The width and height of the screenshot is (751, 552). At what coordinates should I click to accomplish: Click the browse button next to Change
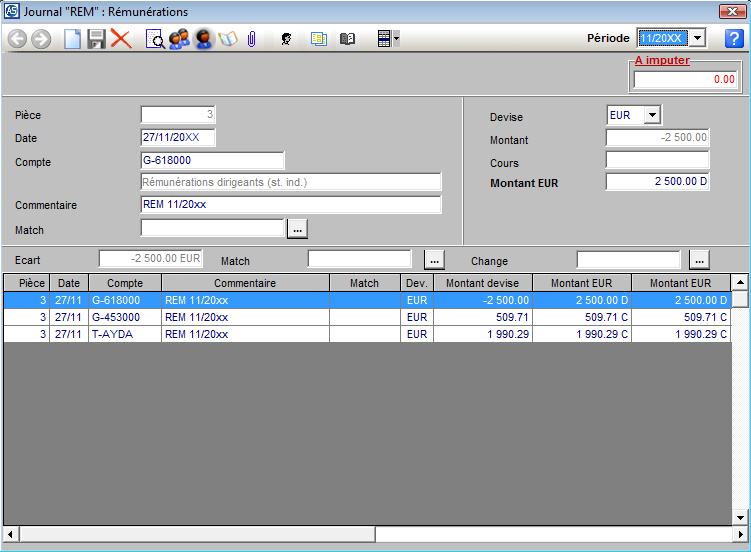tap(699, 260)
